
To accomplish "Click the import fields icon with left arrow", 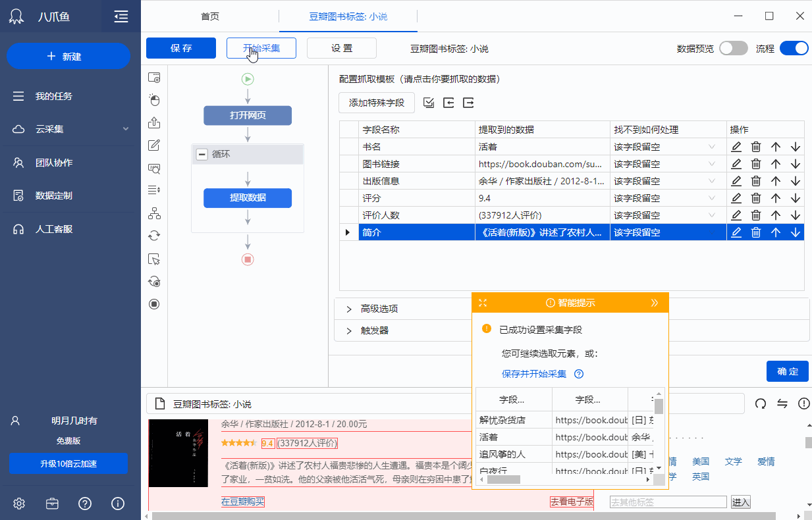I will tap(448, 103).
